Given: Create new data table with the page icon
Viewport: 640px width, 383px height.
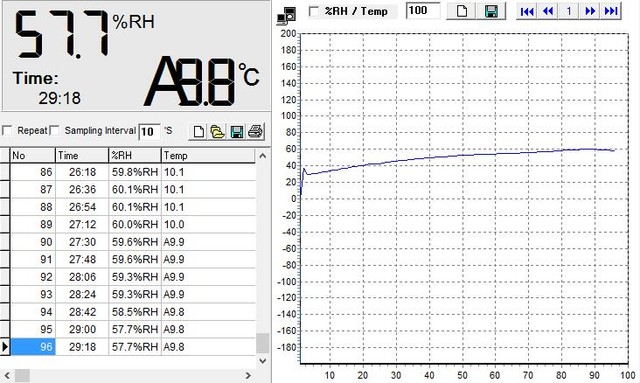Looking at the screenshot, I should coord(198,132).
